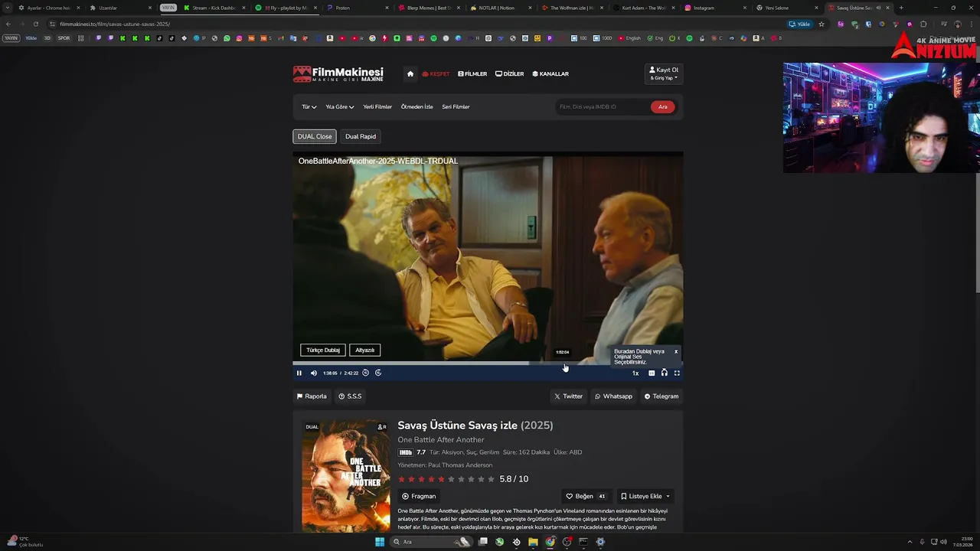Open audio track selection headphones icon
Screen dimensions: 980x551
tap(664, 373)
